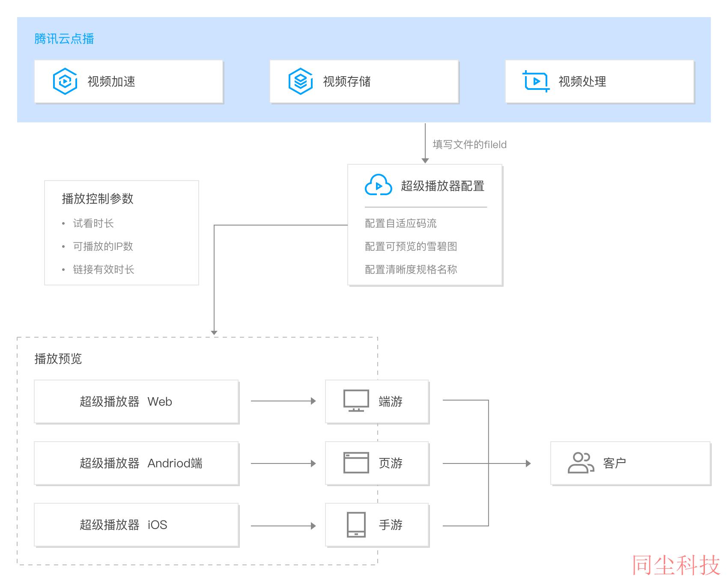Click the 客户 label
728x582 pixels.
pyautogui.click(x=615, y=463)
